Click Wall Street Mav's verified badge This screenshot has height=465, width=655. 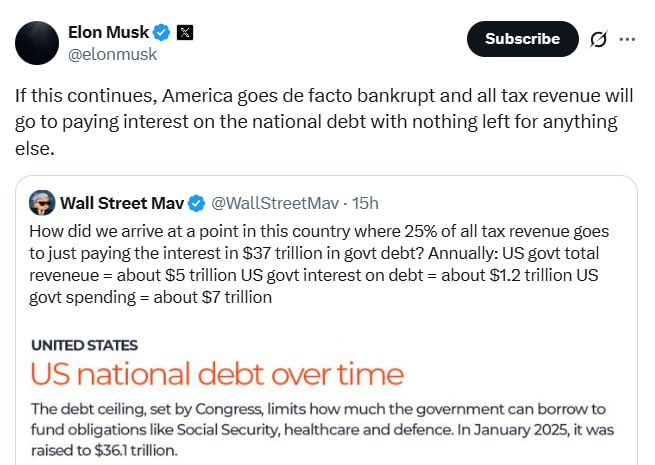pos(197,203)
